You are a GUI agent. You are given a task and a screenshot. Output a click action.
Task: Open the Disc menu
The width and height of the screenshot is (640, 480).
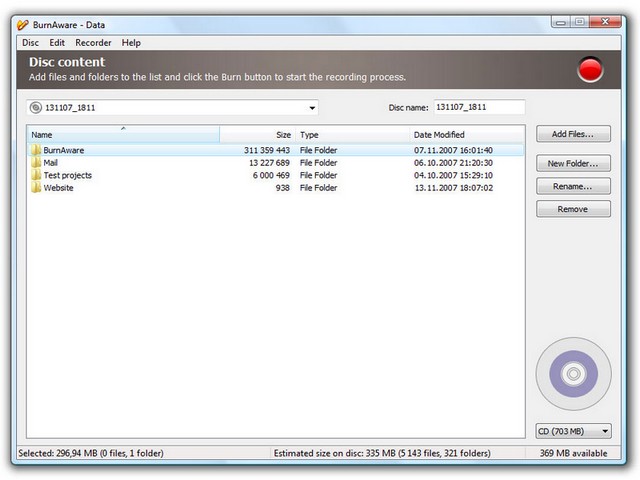[x=31, y=43]
